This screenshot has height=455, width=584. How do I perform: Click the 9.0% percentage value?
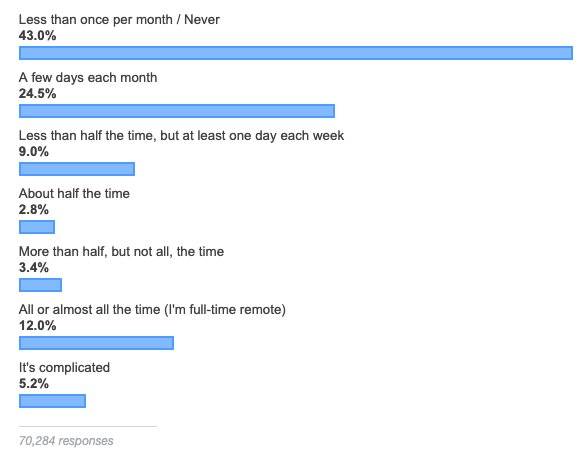pos(34,152)
